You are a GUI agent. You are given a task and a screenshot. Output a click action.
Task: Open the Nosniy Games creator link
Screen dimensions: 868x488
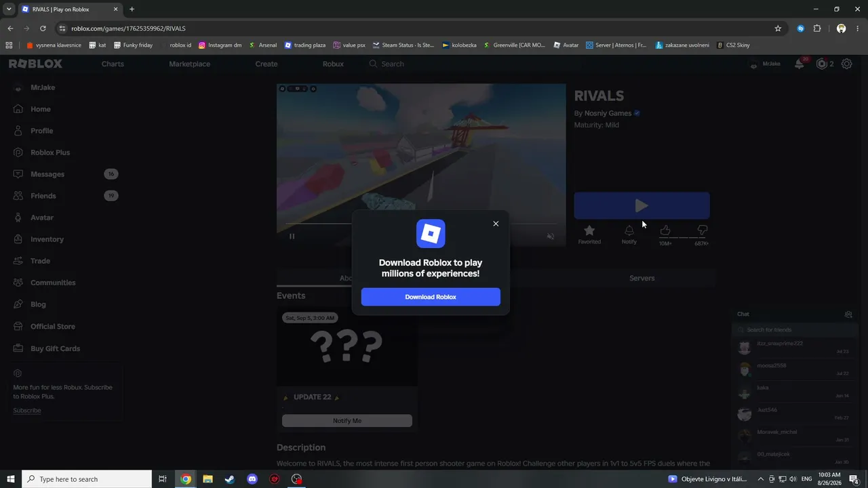[608, 113]
